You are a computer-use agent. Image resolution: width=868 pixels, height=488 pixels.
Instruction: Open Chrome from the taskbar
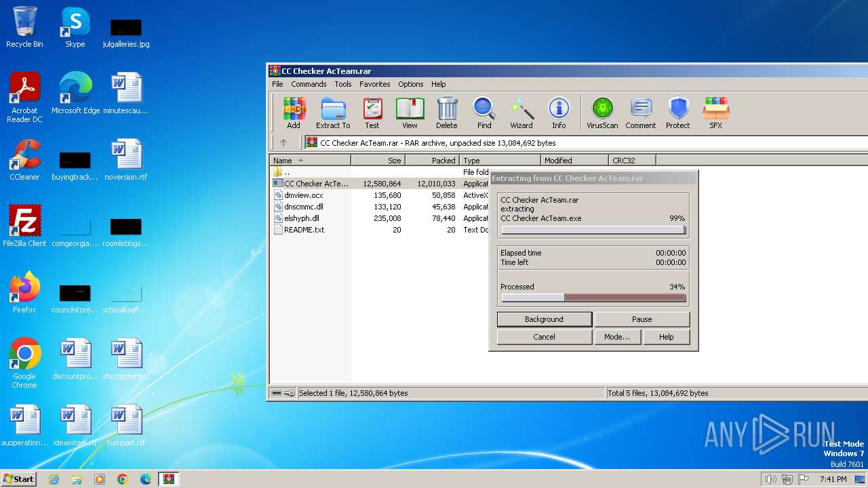[123, 479]
